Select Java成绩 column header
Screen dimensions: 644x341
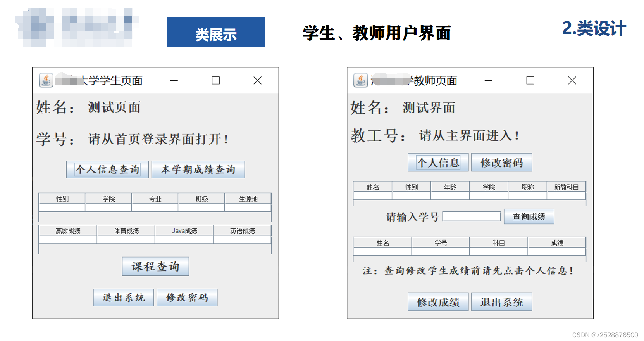(x=184, y=231)
